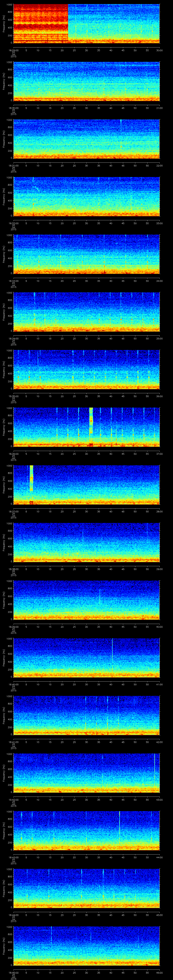The width and height of the screenshot is (173, 980).
Task: Click the 1000 Hz tick label of the 18:29 spectrogram
Action: (x=9, y=5)
